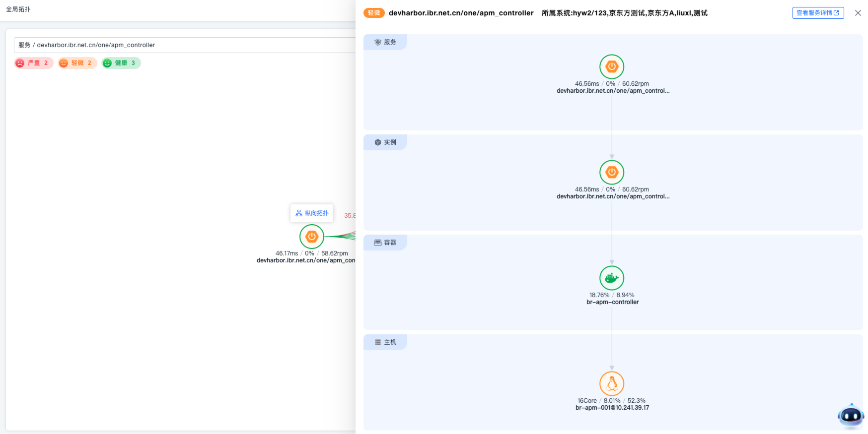Select the Docker container node br-apm-controller
868x434 pixels.
coord(612,278)
